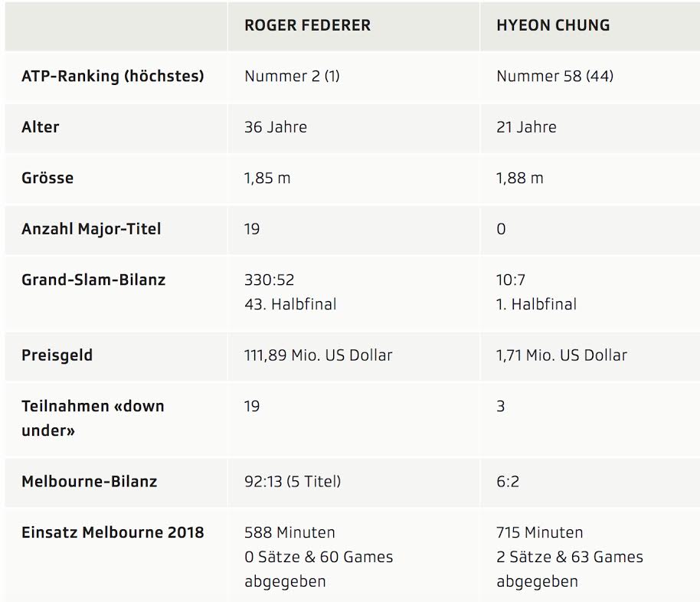Click the Teilnahmen «down under» label

click(x=93, y=418)
